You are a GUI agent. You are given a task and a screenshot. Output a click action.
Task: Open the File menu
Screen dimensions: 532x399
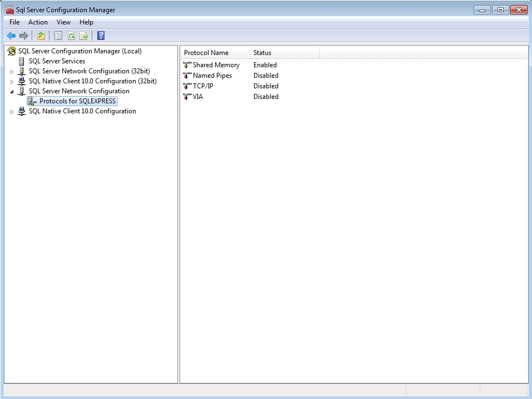(14, 22)
